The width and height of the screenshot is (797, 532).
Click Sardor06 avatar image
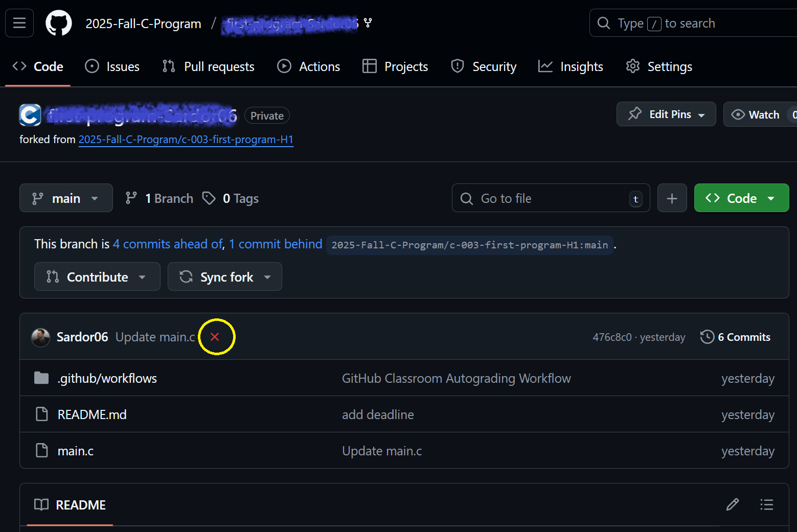click(x=40, y=337)
